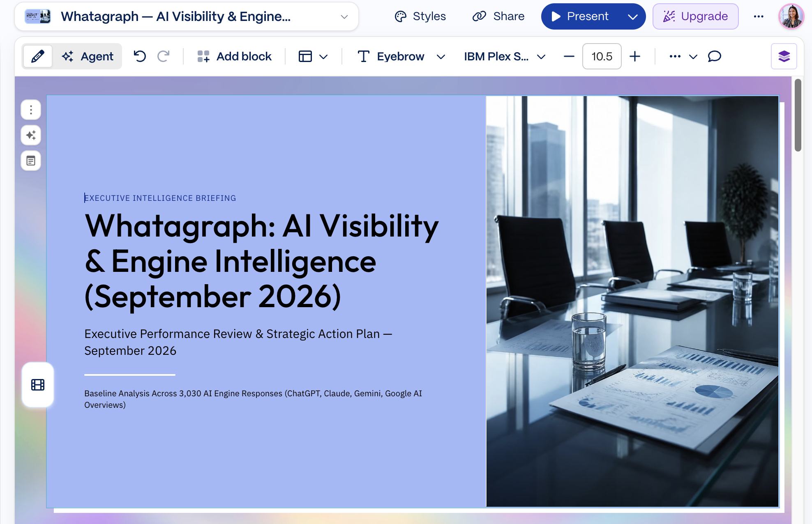Open the IBM Plex S... font dropdown
Viewport: 812px width, 524px height.
[x=505, y=56]
